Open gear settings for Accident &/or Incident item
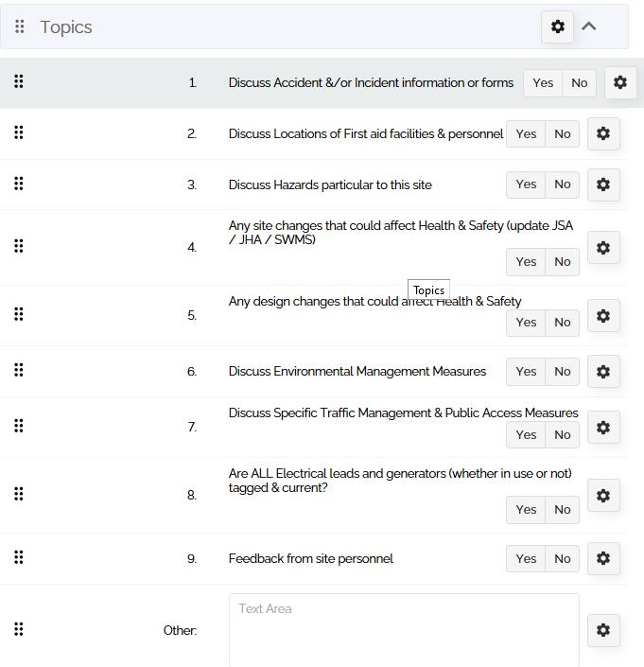The width and height of the screenshot is (644, 667). [620, 82]
